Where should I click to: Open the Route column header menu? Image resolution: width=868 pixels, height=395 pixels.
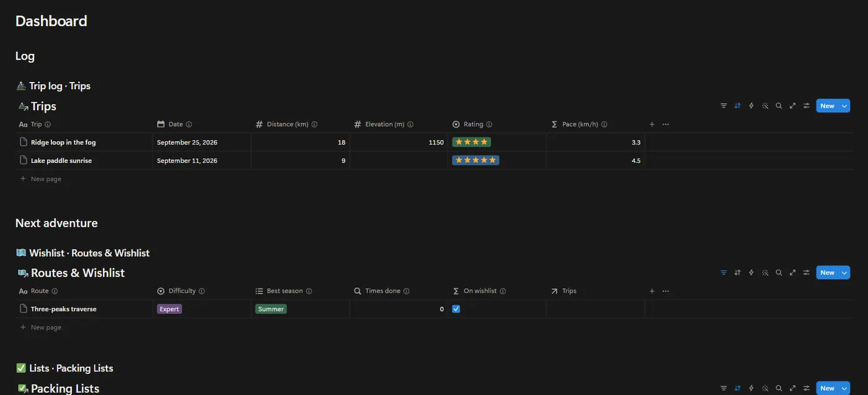pyautogui.click(x=84, y=291)
